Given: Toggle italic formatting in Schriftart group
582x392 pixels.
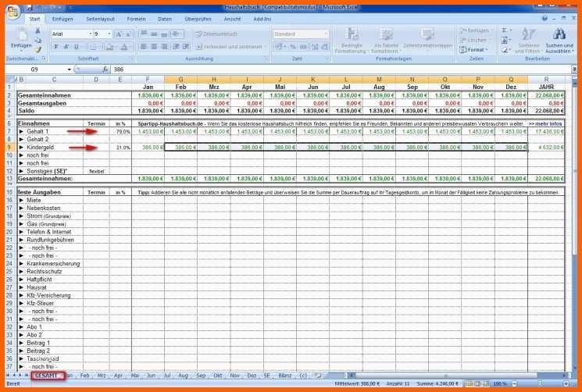Looking at the screenshot, I should coord(66,47).
